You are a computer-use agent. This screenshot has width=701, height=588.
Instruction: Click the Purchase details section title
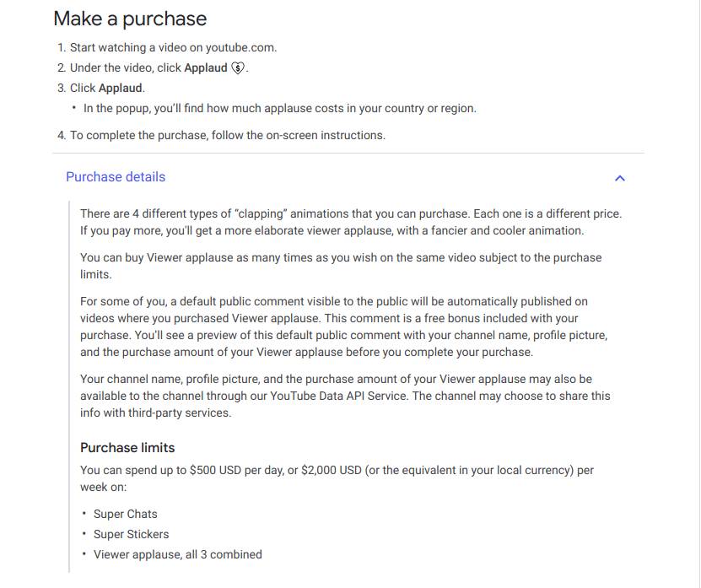click(x=116, y=177)
